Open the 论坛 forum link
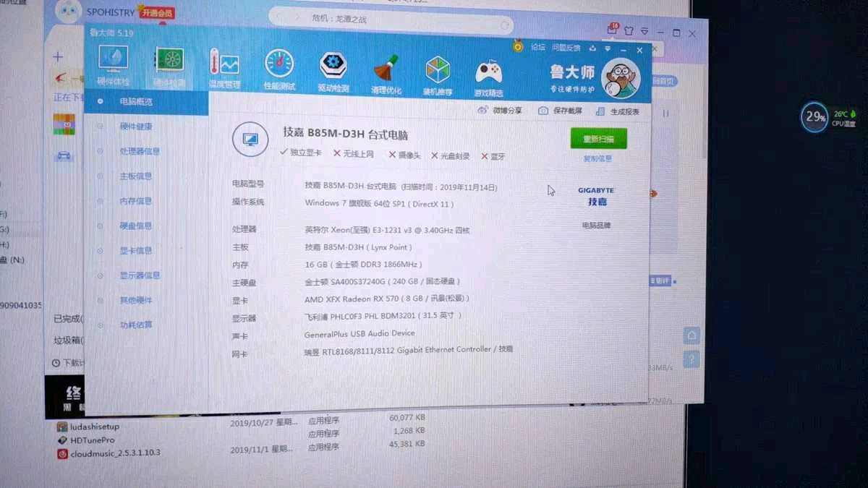 (538, 47)
